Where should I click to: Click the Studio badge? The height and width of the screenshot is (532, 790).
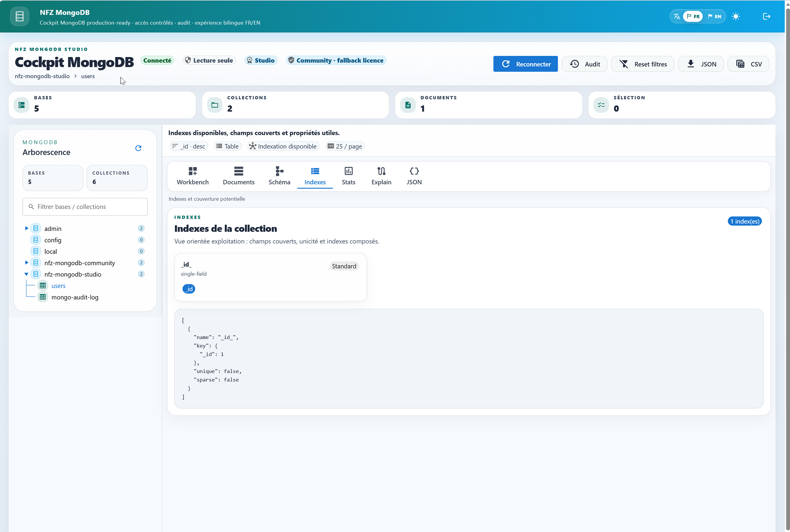[x=260, y=60]
